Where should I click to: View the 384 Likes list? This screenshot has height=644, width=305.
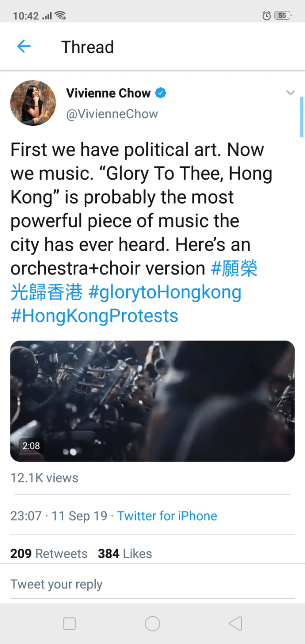(x=125, y=553)
